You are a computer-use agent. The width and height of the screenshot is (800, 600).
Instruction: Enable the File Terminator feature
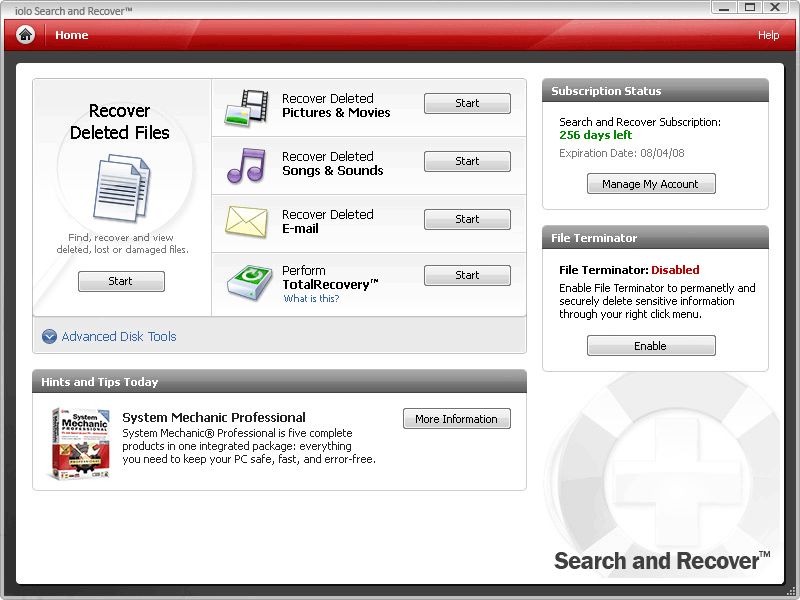pyautogui.click(x=650, y=346)
